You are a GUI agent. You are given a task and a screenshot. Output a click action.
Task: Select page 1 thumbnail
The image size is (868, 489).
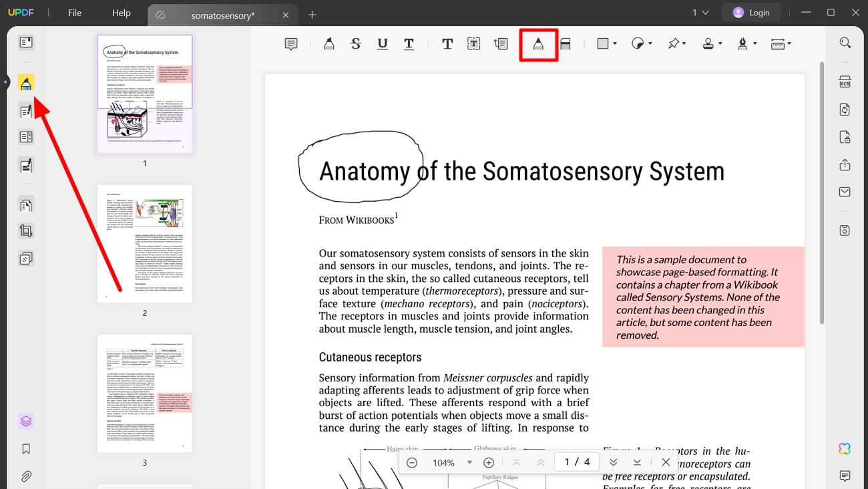[145, 94]
